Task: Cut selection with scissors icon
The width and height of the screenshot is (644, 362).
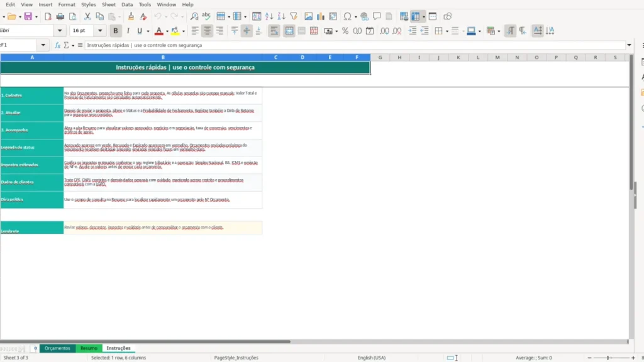Action: (87, 16)
